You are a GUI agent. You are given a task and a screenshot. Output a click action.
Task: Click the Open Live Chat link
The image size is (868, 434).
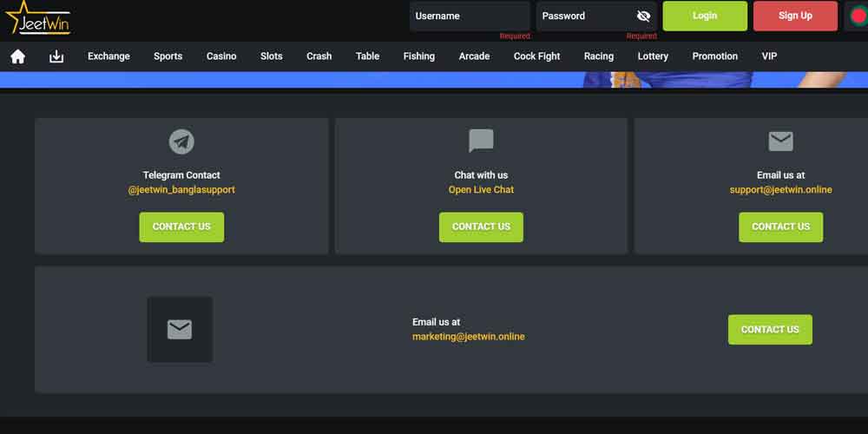pos(481,190)
